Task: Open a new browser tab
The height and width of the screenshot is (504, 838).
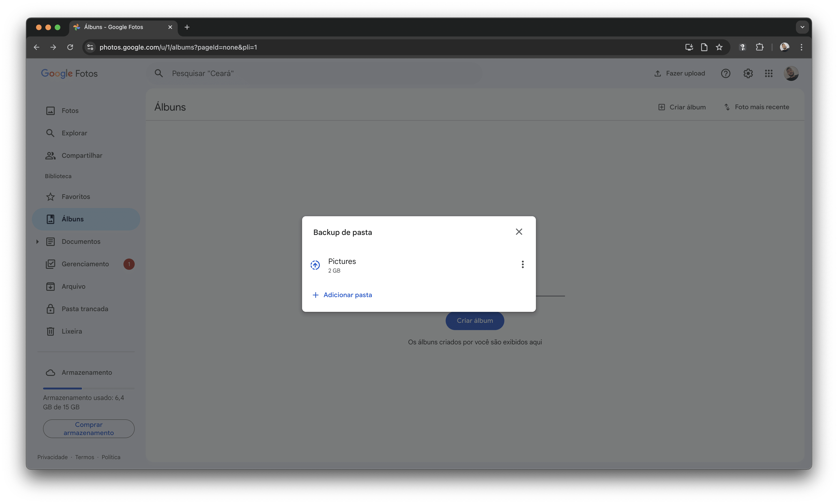Action: coord(187,27)
